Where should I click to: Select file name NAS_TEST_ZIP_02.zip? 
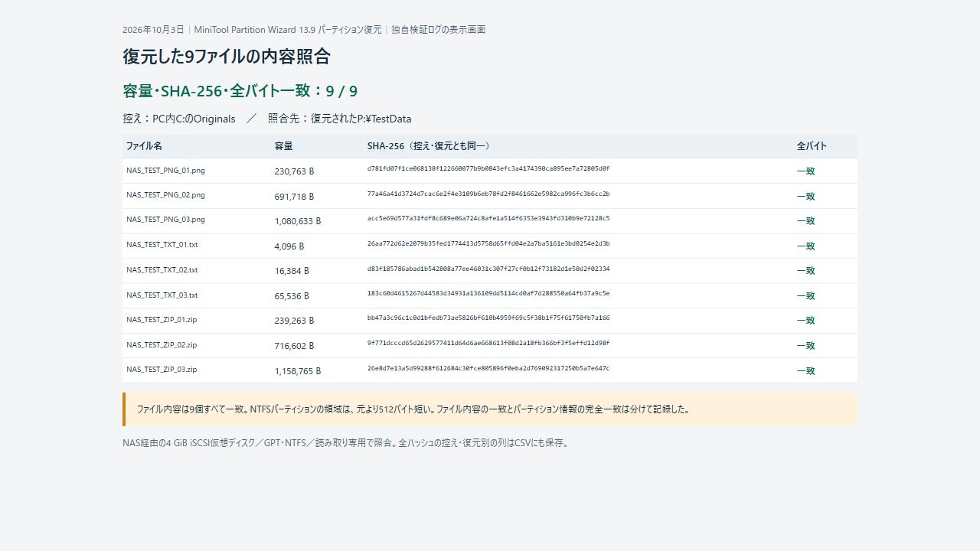click(x=162, y=345)
